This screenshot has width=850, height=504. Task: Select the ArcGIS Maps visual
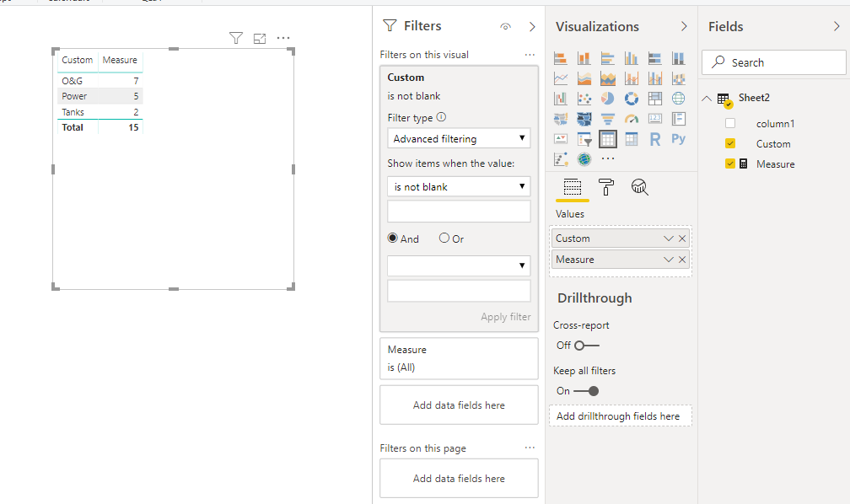pyautogui.click(x=584, y=159)
